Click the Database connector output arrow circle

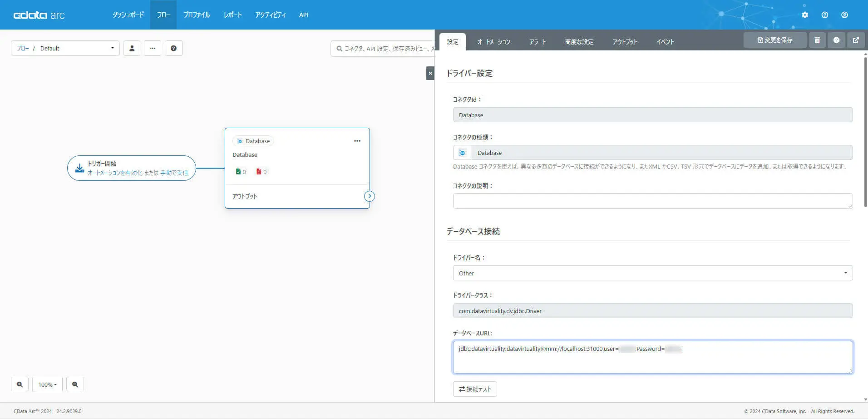pyautogui.click(x=370, y=196)
